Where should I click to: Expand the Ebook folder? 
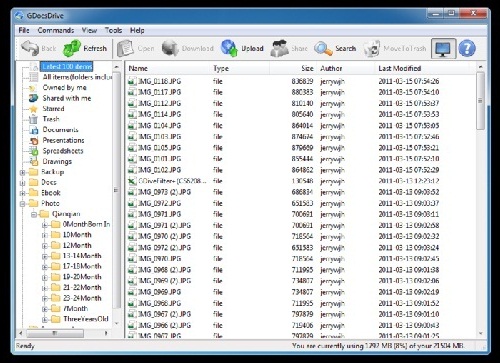click(x=22, y=193)
